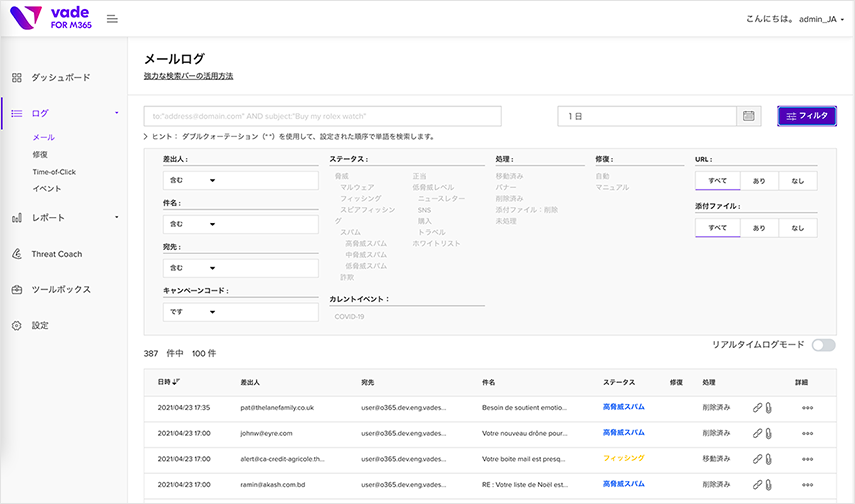Screen dimensions: 855x504
Task: Toggle リアルタイムログモード switch
Action: pyautogui.click(x=823, y=345)
